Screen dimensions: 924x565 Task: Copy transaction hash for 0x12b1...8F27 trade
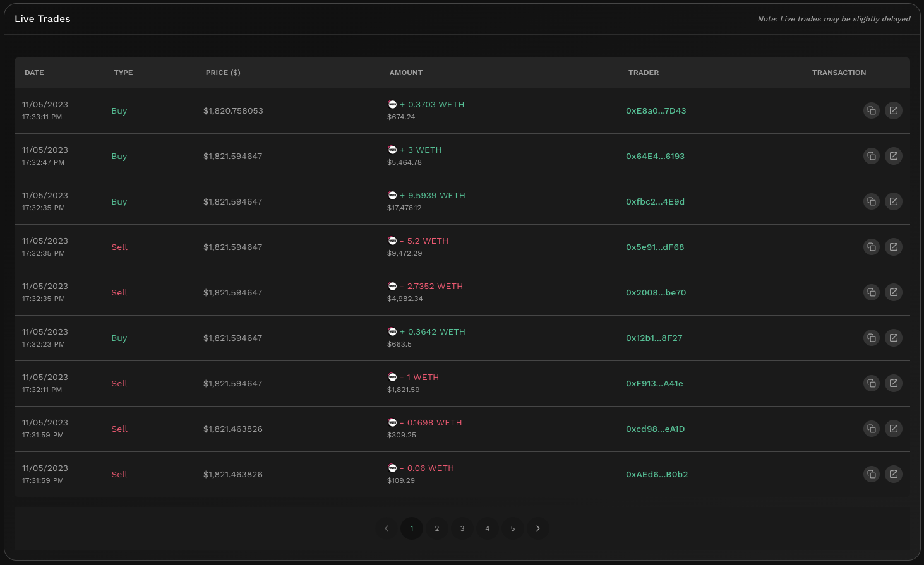pos(871,338)
